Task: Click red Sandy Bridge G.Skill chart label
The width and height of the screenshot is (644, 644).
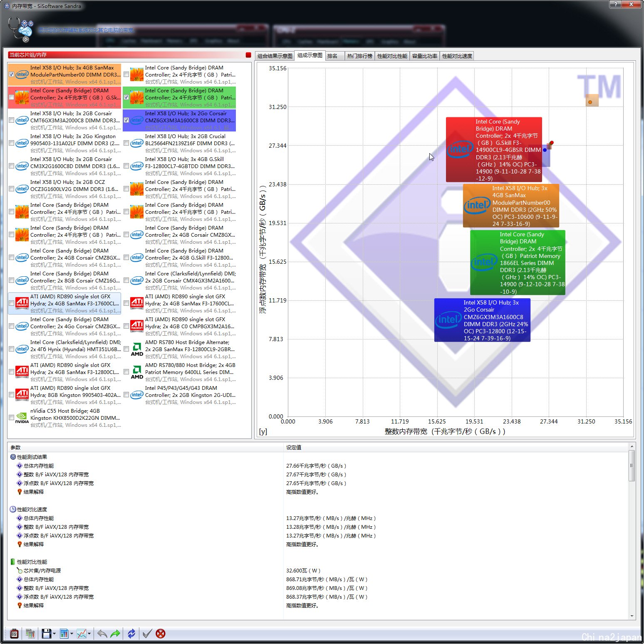Action: [494, 150]
